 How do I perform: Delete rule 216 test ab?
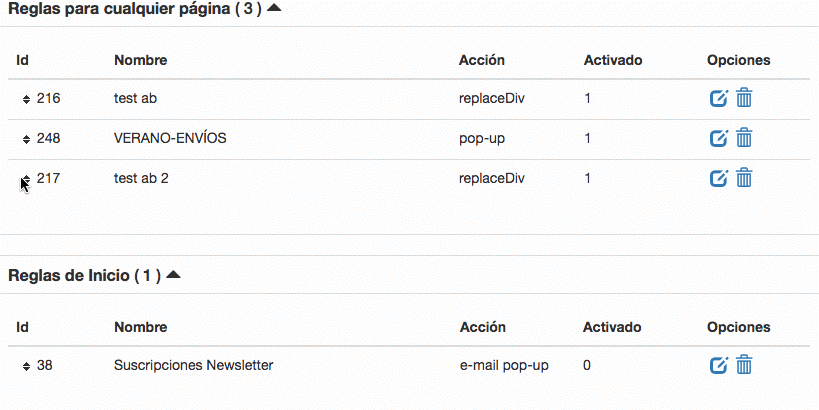click(744, 98)
